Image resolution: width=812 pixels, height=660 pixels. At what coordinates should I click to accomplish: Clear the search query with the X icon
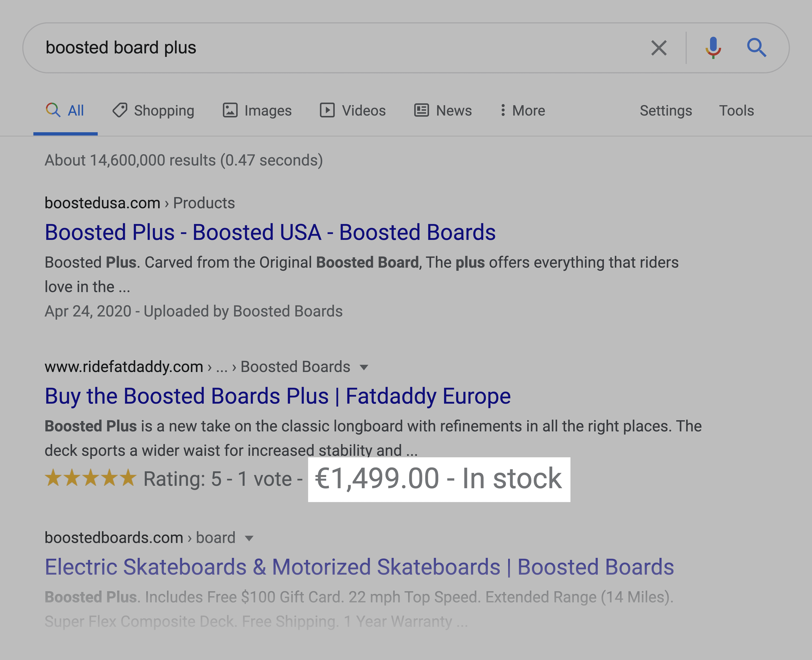click(658, 48)
